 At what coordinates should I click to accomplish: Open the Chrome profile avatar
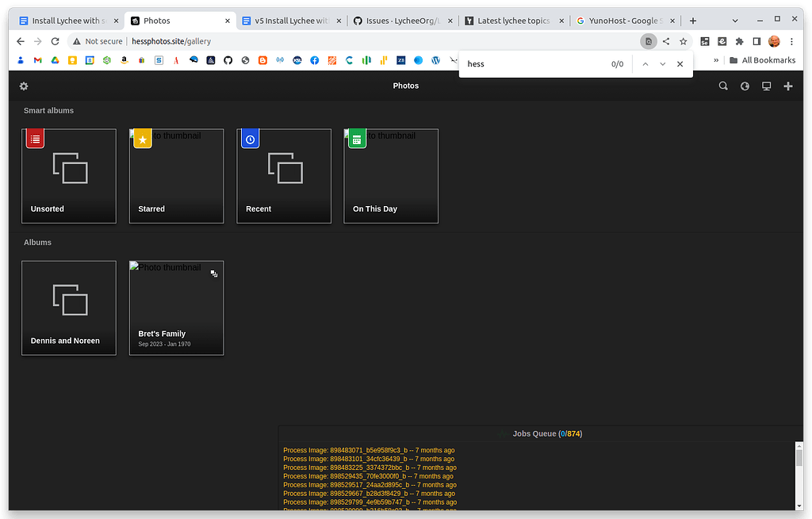[774, 41]
